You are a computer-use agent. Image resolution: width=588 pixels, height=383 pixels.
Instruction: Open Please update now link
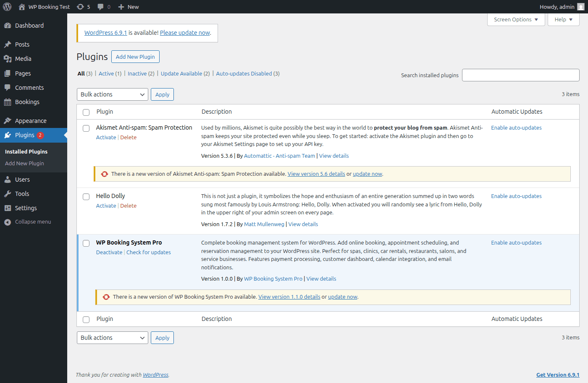(185, 32)
